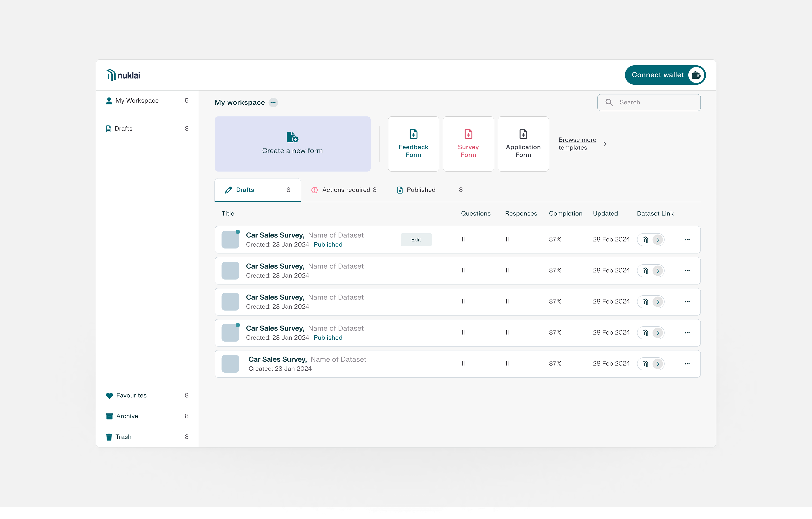Viewport: 812px width, 519px height.
Task: Expand dataset link arrow in fourth row
Action: [x=658, y=333]
